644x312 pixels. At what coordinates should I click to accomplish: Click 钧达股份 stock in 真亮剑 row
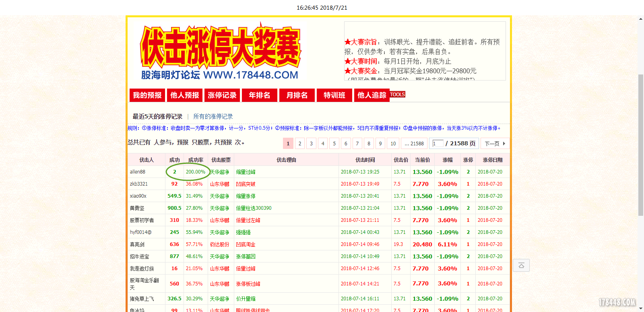click(x=219, y=244)
